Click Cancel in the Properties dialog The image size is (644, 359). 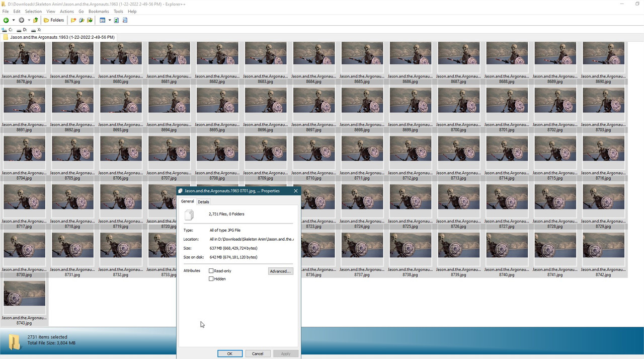258,353
